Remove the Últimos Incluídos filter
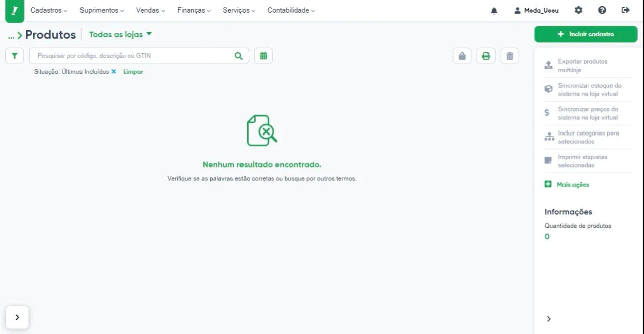The width and height of the screenshot is (644, 334). click(x=114, y=71)
